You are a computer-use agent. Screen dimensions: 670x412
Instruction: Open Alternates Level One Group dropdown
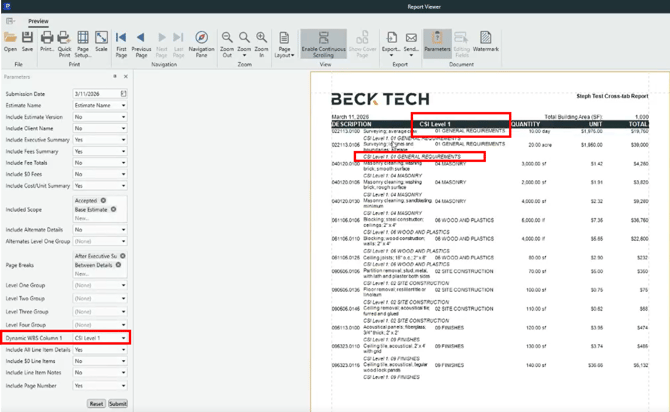point(123,241)
